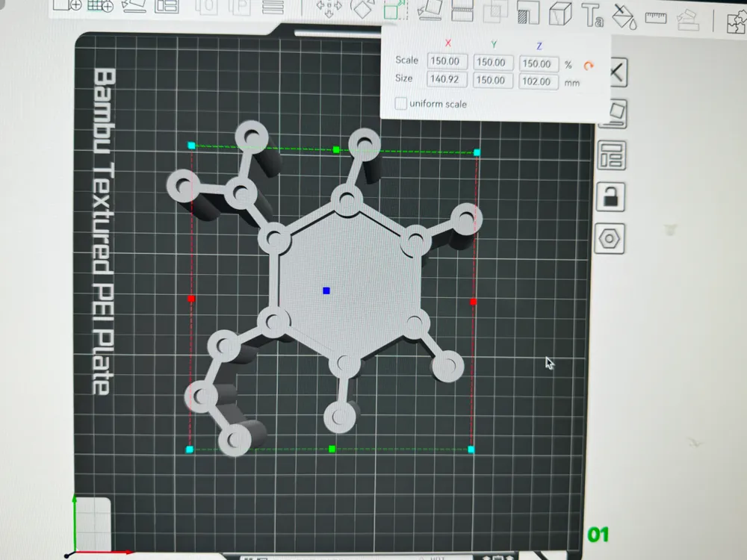Click the Add model cube icon

pyautogui.click(x=66, y=4)
